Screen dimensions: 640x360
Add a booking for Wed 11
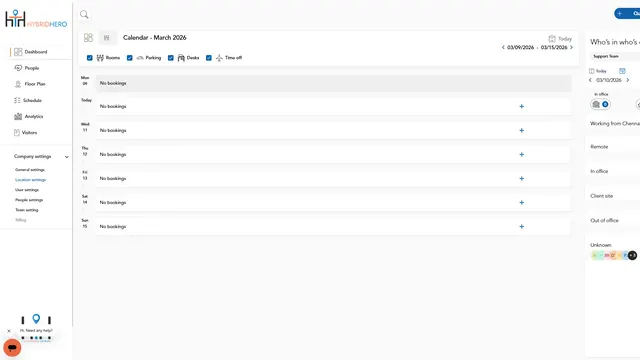click(x=521, y=131)
